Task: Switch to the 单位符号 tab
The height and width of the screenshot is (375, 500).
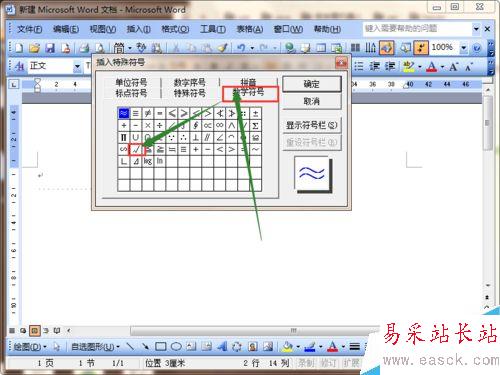Action: coord(131,82)
